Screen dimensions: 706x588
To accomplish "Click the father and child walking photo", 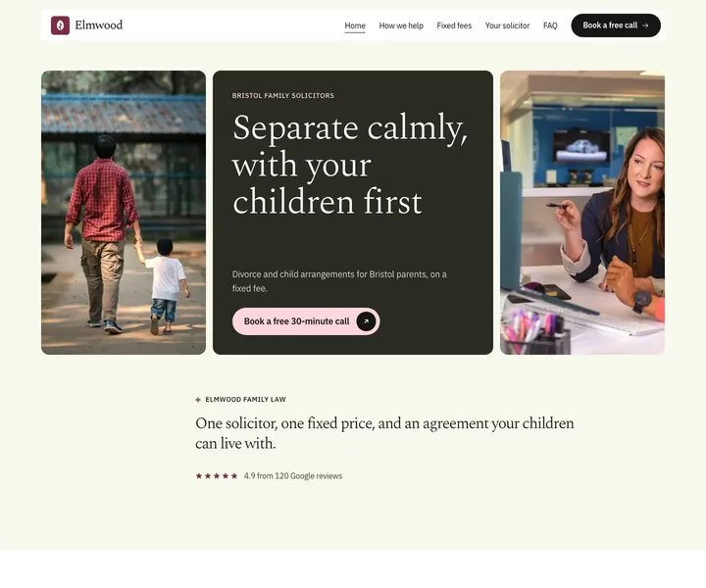I will (x=124, y=213).
